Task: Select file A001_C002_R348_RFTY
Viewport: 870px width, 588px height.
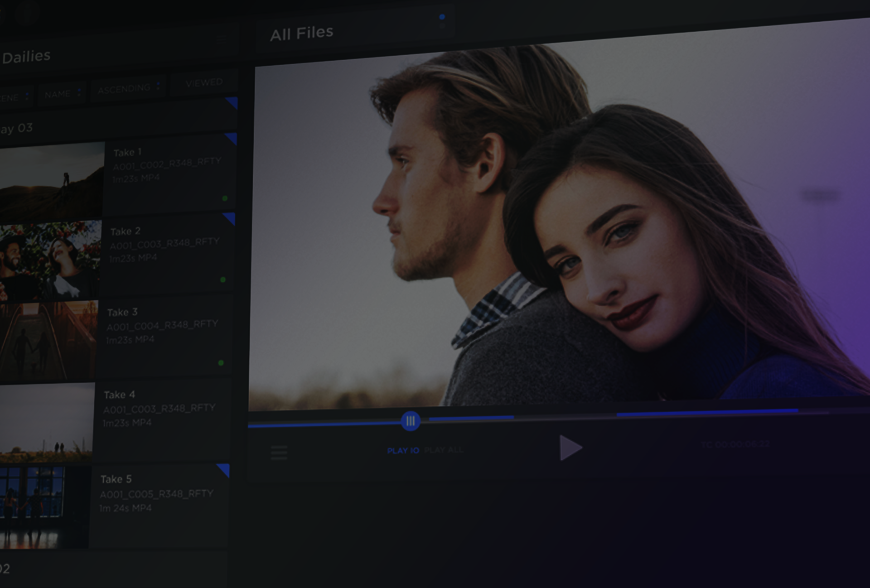Action: 167,164
